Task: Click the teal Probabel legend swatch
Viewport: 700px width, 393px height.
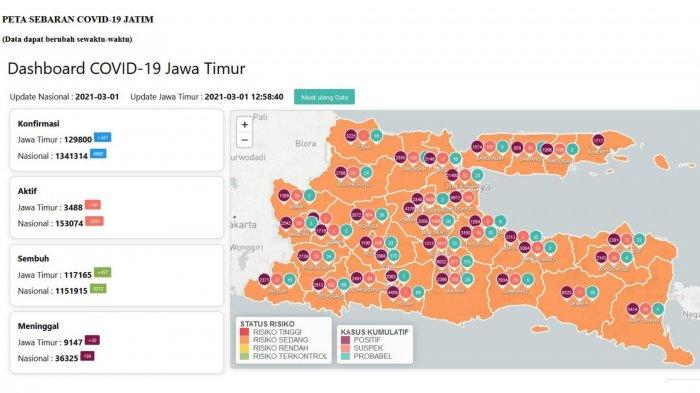Action: pyautogui.click(x=345, y=356)
